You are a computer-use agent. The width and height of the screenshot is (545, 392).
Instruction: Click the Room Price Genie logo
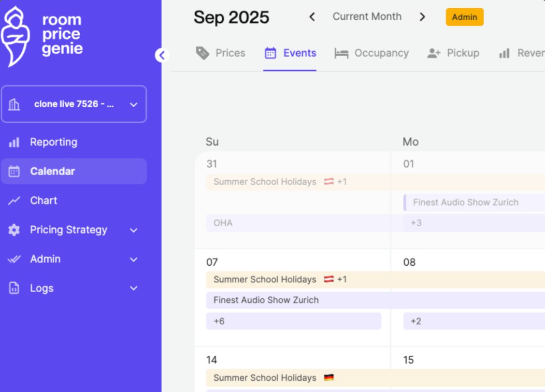click(42, 36)
